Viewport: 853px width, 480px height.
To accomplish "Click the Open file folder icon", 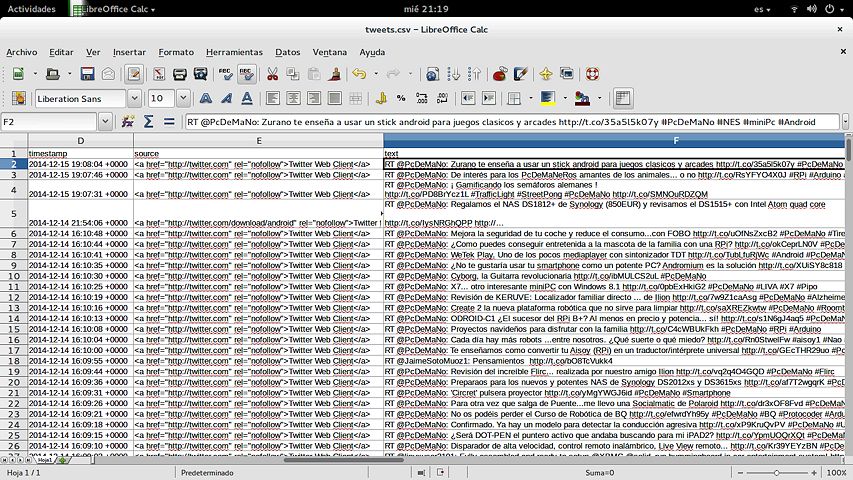I will click(53, 74).
